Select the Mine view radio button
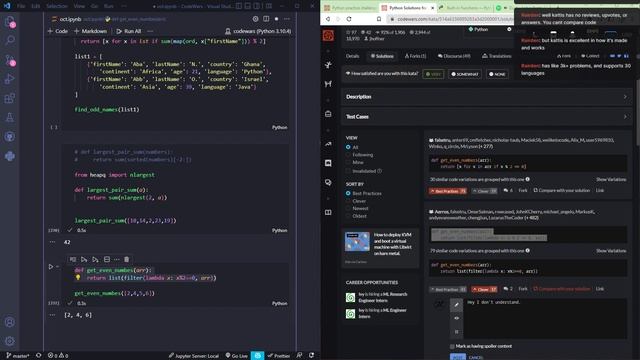The image size is (640, 360). [348, 162]
